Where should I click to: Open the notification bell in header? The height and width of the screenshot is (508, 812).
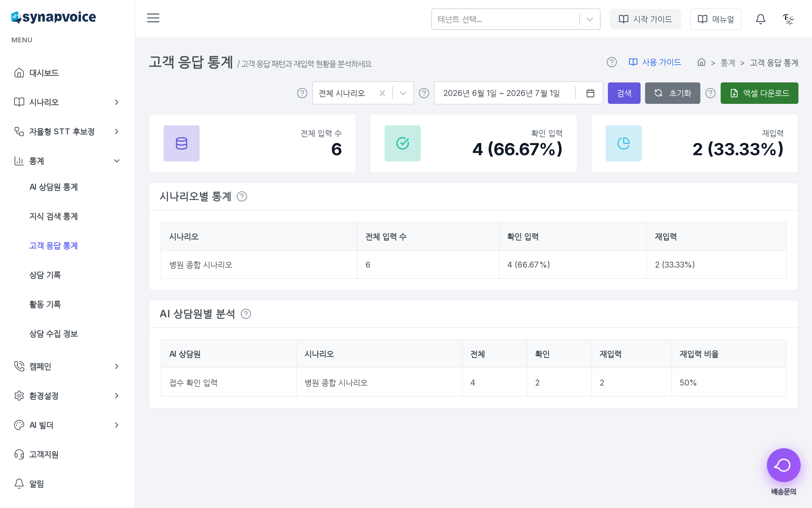pyautogui.click(x=760, y=19)
